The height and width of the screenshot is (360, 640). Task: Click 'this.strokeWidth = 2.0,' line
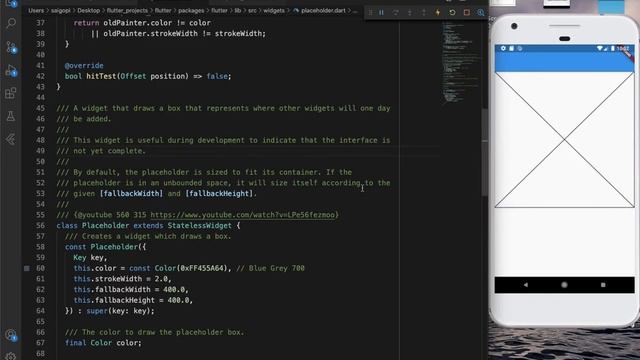point(122,279)
